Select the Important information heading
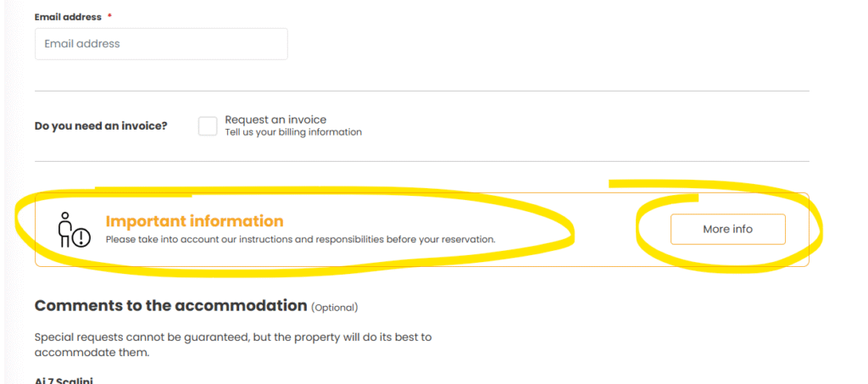Screen dimensions: 868x384 pyautogui.click(x=194, y=221)
